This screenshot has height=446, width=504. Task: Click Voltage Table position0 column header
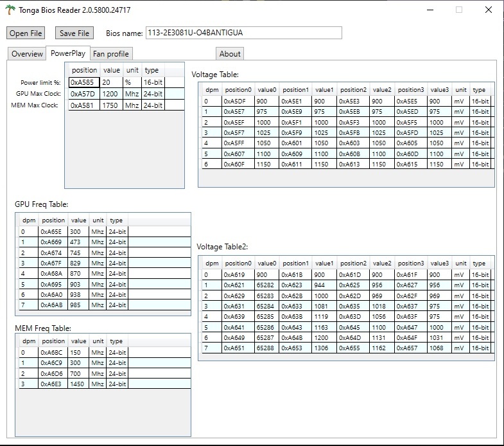click(238, 90)
